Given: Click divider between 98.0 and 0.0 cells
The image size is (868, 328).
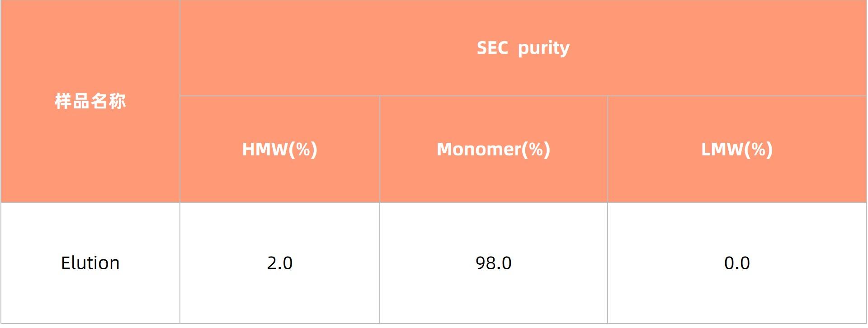Looking at the screenshot, I should [608, 263].
